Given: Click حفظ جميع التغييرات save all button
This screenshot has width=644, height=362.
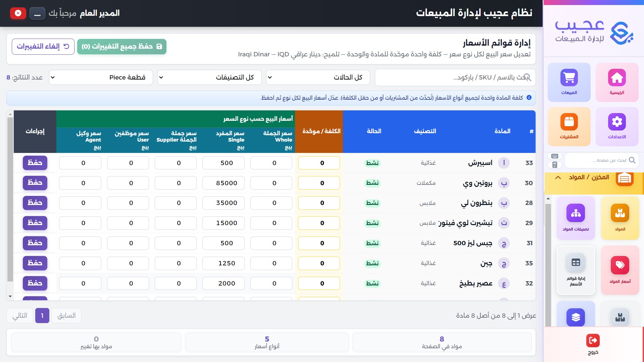Looking at the screenshot, I should point(122,46).
